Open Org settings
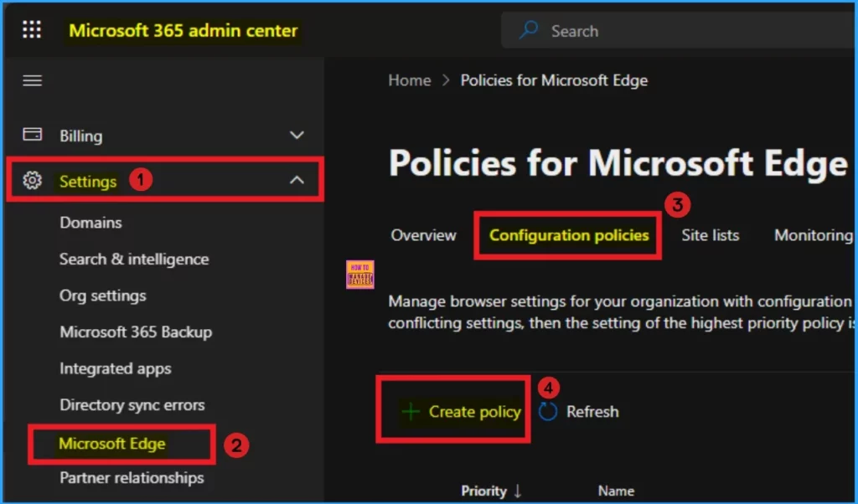This screenshot has height=504, width=858. [x=103, y=296]
